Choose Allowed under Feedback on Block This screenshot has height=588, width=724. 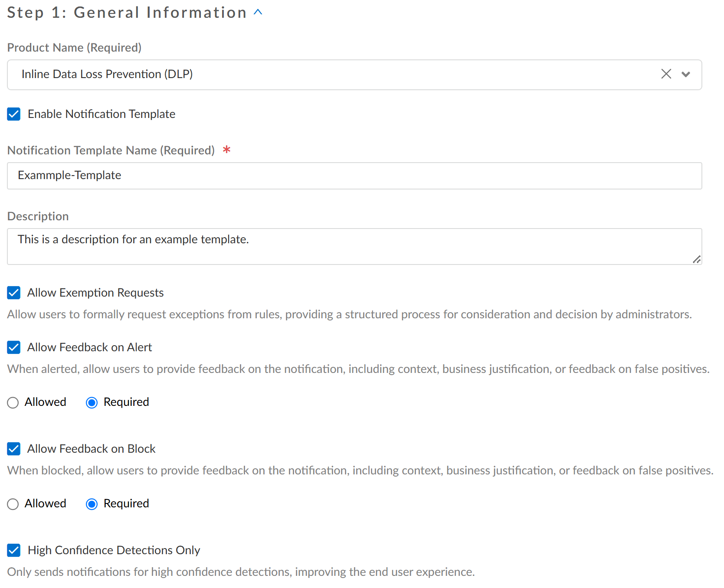(x=13, y=504)
